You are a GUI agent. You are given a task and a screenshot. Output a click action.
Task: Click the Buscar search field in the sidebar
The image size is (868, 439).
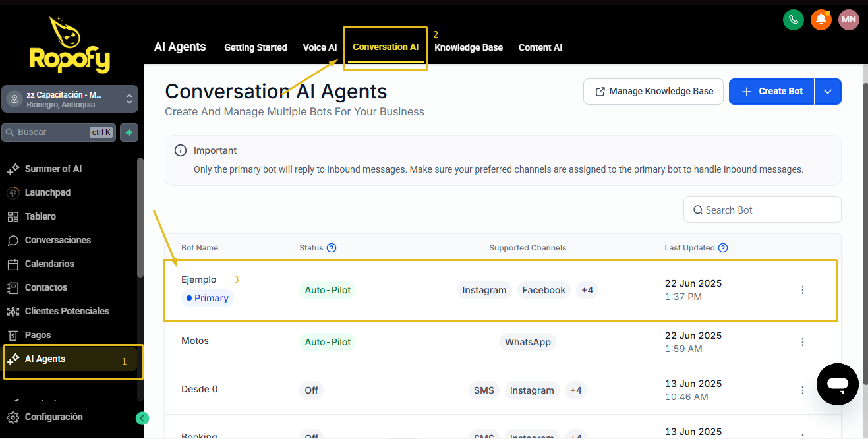pos(59,132)
